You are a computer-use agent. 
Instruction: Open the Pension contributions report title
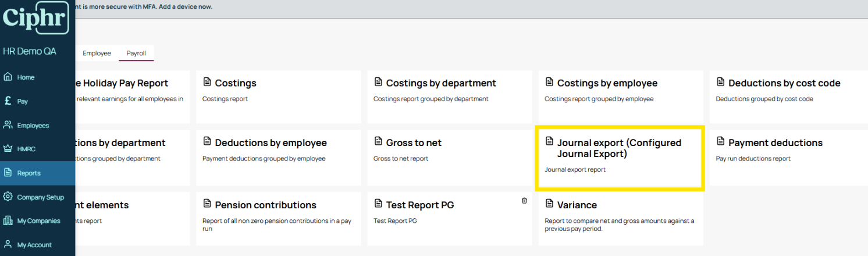click(x=266, y=205)
